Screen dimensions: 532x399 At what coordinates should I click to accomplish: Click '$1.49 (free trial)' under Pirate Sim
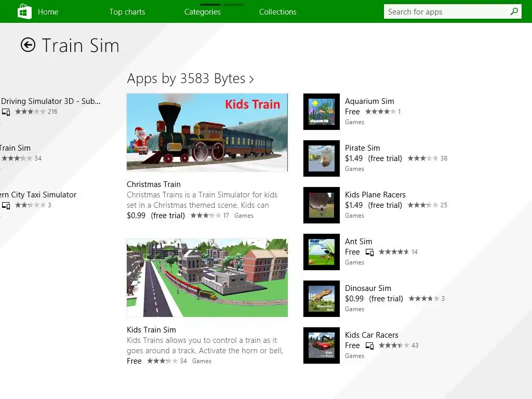click(374, 158)
